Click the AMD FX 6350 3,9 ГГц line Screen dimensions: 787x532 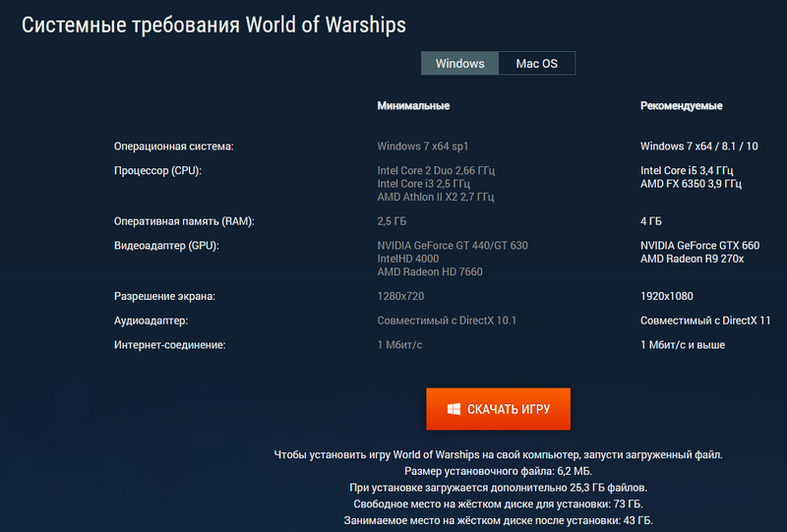[x=692, y=184]
